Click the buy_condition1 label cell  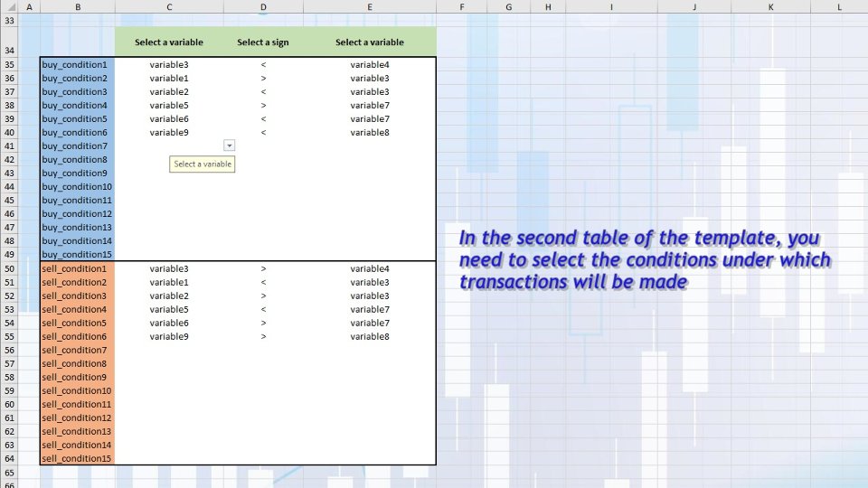[78, 65]
